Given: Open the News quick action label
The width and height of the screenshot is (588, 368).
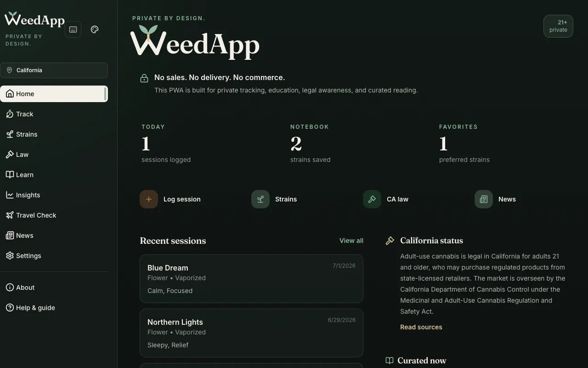Looking at the screenshot, I should tap(507, 199).
